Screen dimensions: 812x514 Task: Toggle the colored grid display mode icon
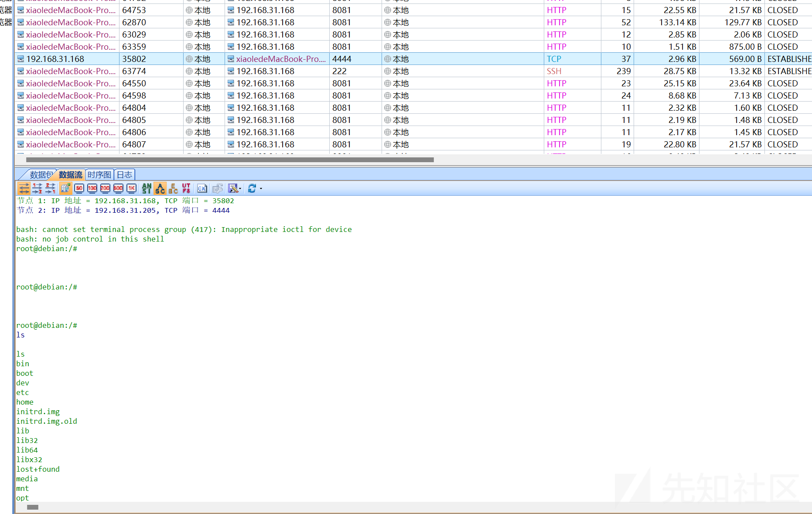click(66, 188)
